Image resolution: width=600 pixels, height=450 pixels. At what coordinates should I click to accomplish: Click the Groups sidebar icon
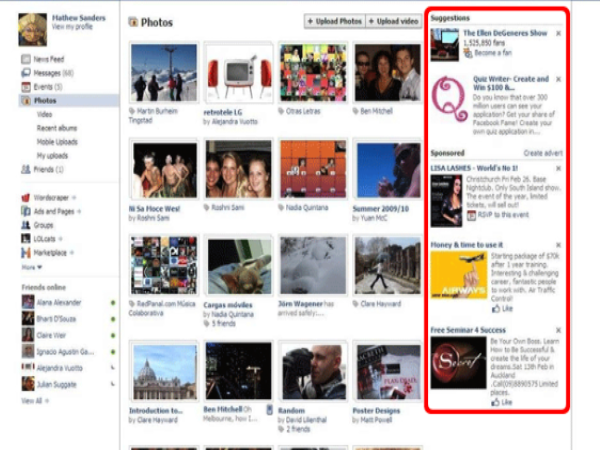[25, 226]
